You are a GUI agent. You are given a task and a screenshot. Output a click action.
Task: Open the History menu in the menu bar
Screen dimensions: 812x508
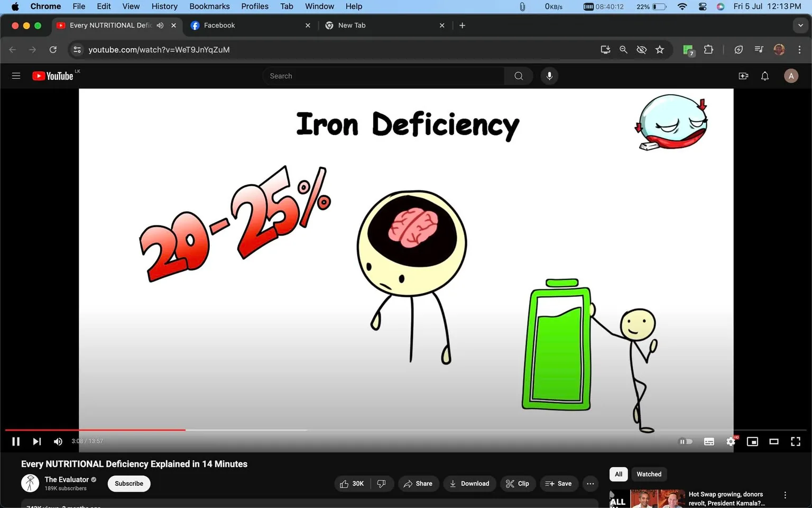[164, 6]
